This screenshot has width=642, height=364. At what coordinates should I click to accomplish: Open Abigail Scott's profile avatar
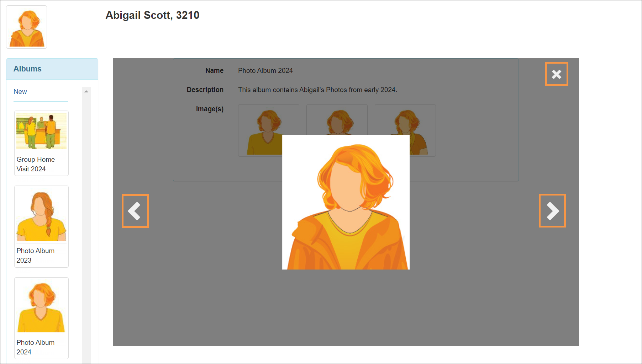click(x=27, y=27)
